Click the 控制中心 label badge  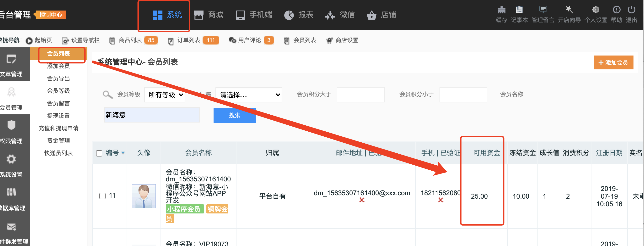pos(51,15)
